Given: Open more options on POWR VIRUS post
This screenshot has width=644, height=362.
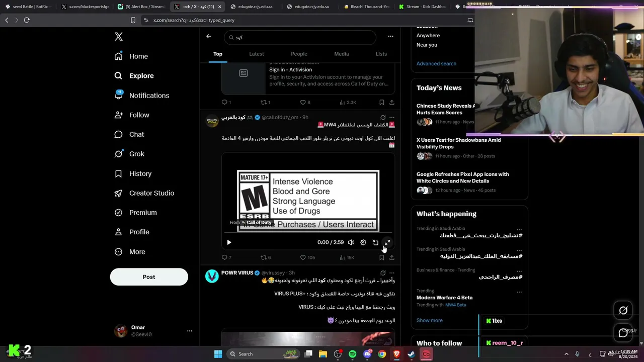Looking at the screenshot, I should pyautogui.click(x=392, y=273).
